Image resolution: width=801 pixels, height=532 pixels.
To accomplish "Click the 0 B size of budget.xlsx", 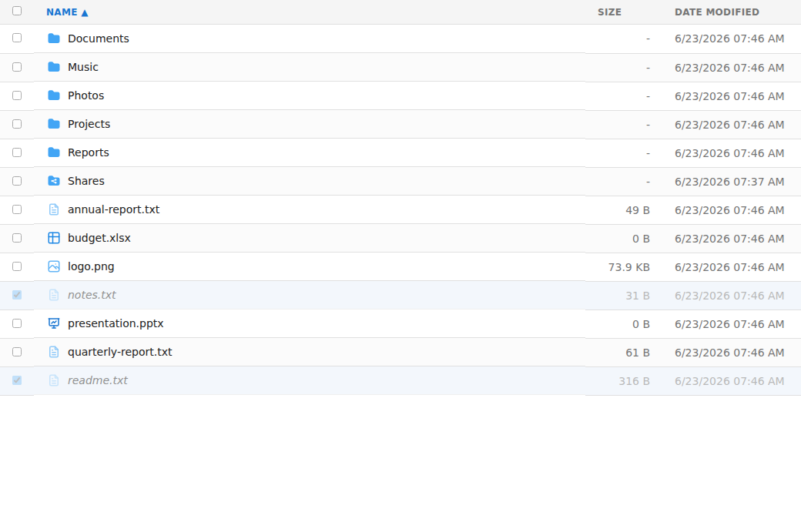I will [x=641, y=239].
